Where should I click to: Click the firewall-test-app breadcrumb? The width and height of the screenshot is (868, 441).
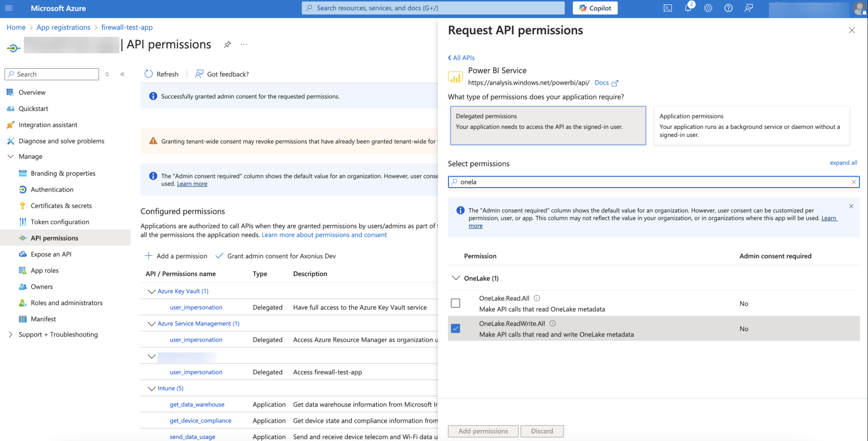[x=127, y=27]
